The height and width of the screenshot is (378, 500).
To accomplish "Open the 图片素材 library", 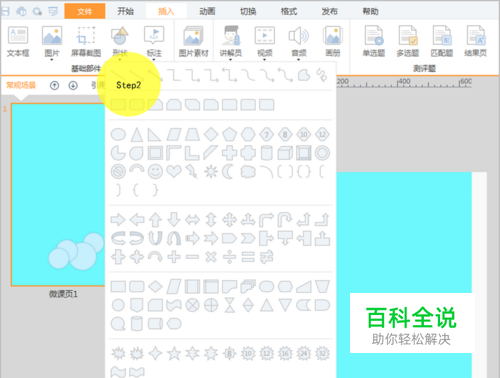I will [x=193, y=42].
